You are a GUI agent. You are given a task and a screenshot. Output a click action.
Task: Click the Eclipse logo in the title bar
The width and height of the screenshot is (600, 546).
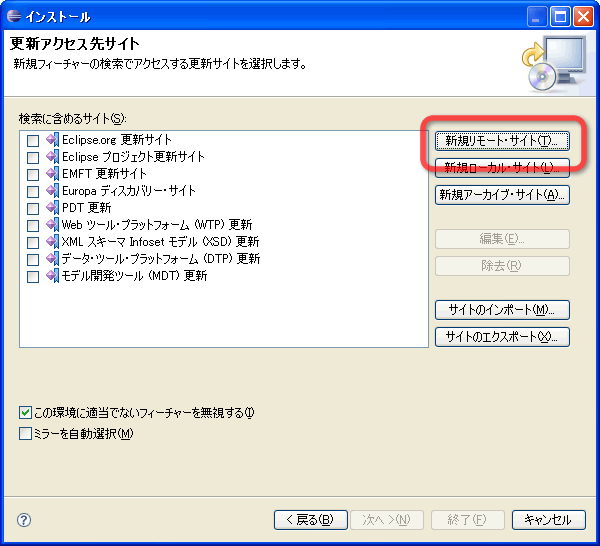click(x=14, y=16)
